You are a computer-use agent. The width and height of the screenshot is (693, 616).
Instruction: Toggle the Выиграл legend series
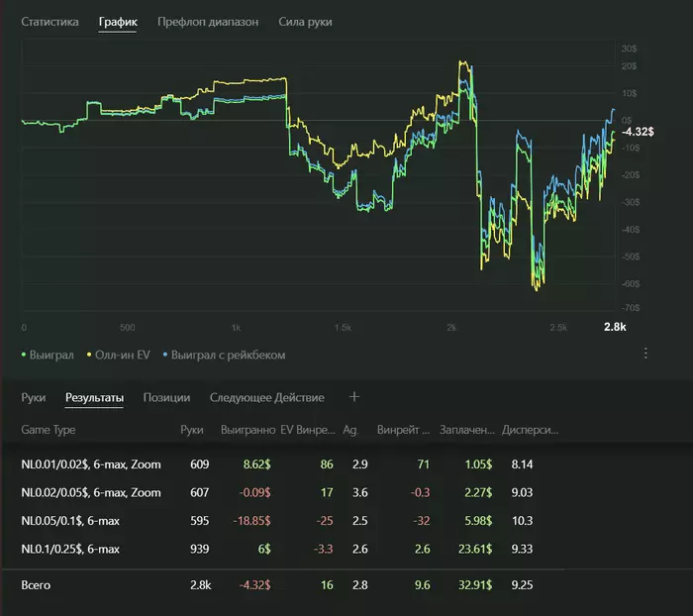[49, 354]
